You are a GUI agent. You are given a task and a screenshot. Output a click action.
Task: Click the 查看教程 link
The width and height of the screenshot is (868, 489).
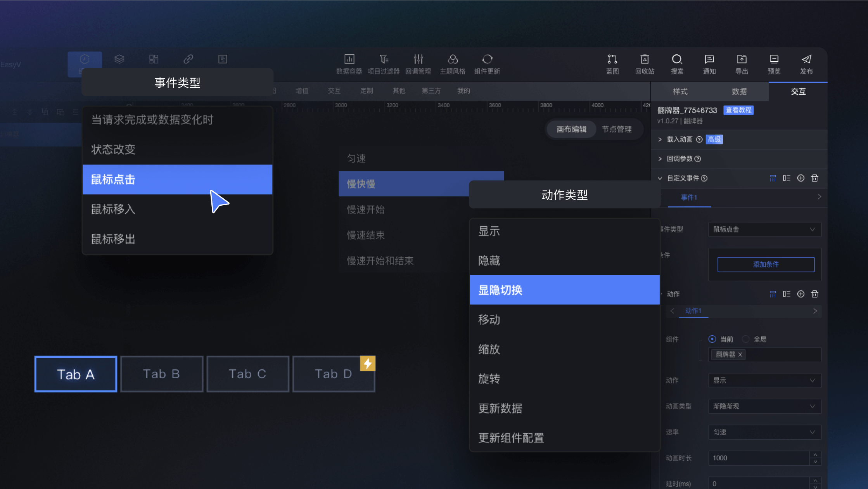738,110
